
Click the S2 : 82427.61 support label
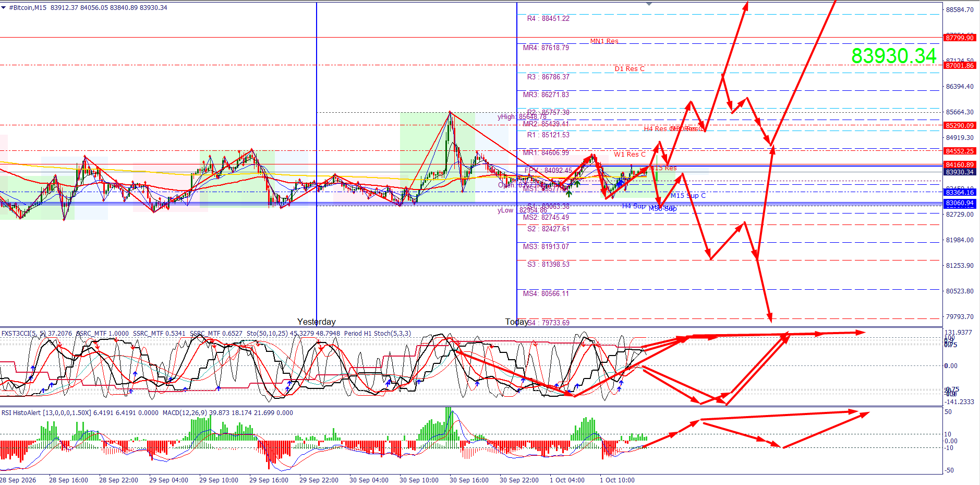[x=548, y=229]
